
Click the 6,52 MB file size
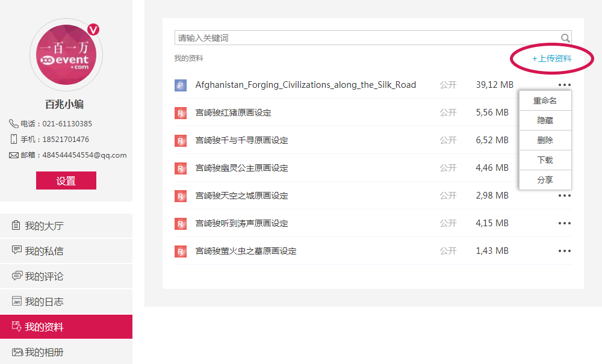pyautogui.click(x=492, y=140)
